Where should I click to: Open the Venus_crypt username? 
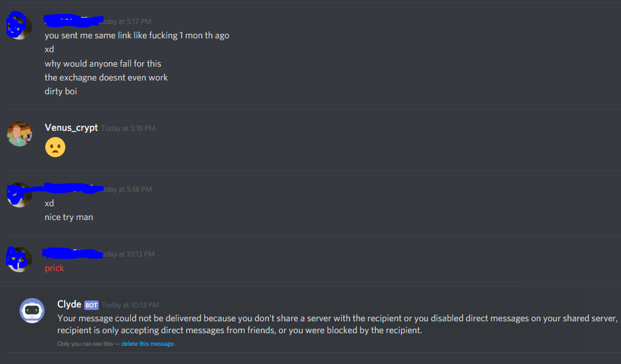[x=71, y=128]
